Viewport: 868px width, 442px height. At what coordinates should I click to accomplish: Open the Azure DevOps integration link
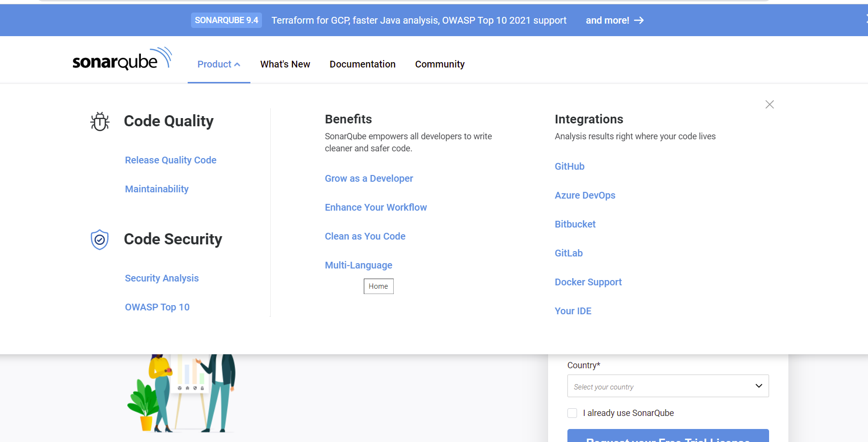coord(585,195)
